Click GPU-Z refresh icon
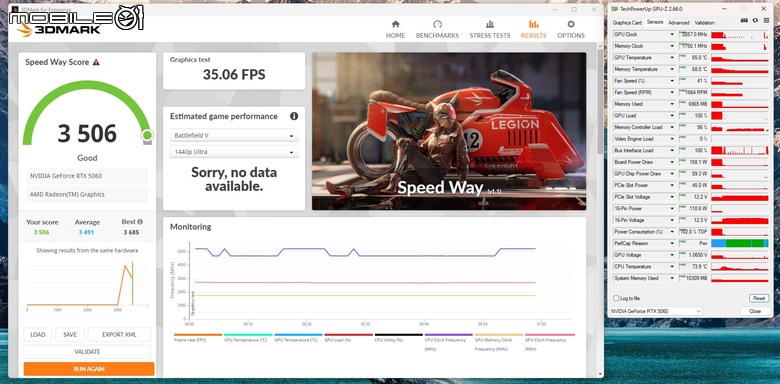This screenshot has width=780, height=384. (755, 20)
